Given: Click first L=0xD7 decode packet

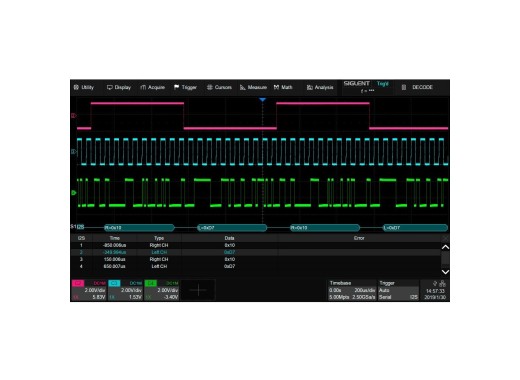Looking at the screenshot, I should (x=232, y=228).
